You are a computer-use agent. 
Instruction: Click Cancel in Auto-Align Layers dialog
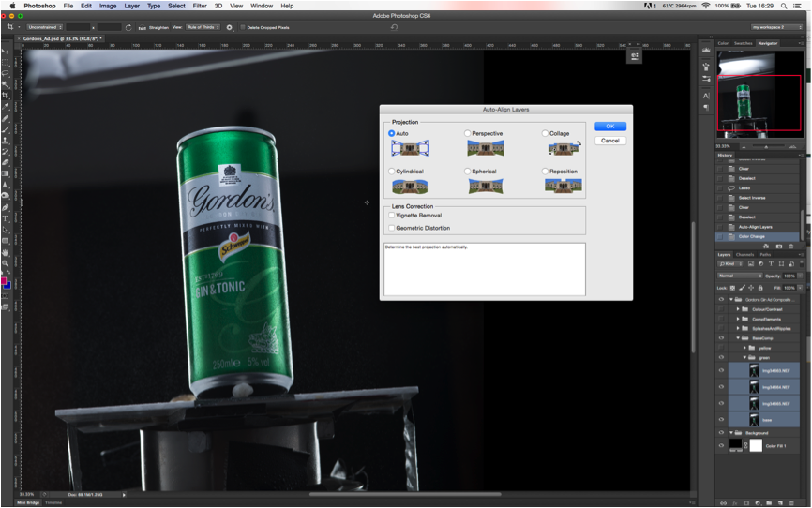tap(610, 141)
